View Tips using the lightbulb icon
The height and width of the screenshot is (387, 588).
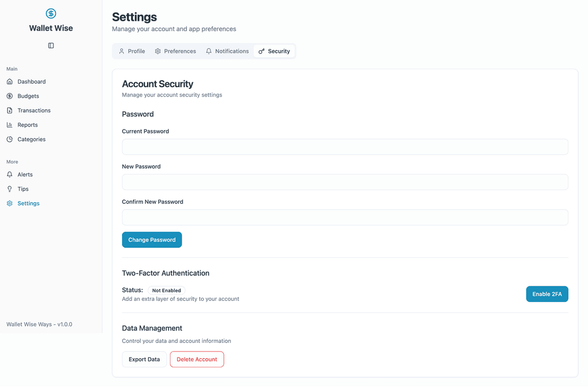(x=10, y=189)
